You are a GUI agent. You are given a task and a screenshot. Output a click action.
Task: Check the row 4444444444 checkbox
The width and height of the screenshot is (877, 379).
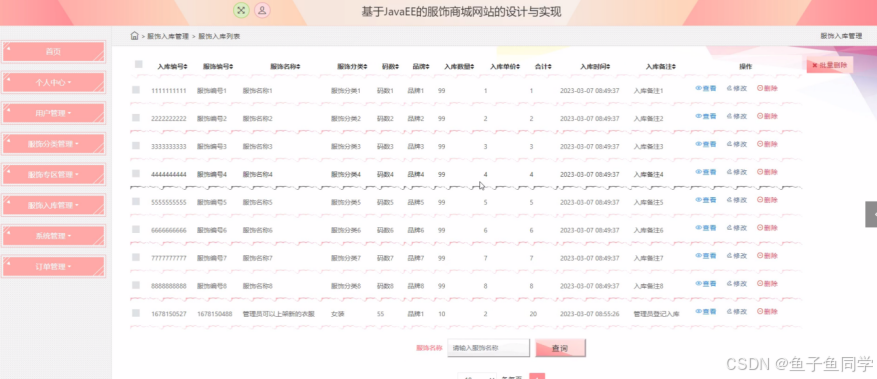pyautogui.click(x=136, y=173)
